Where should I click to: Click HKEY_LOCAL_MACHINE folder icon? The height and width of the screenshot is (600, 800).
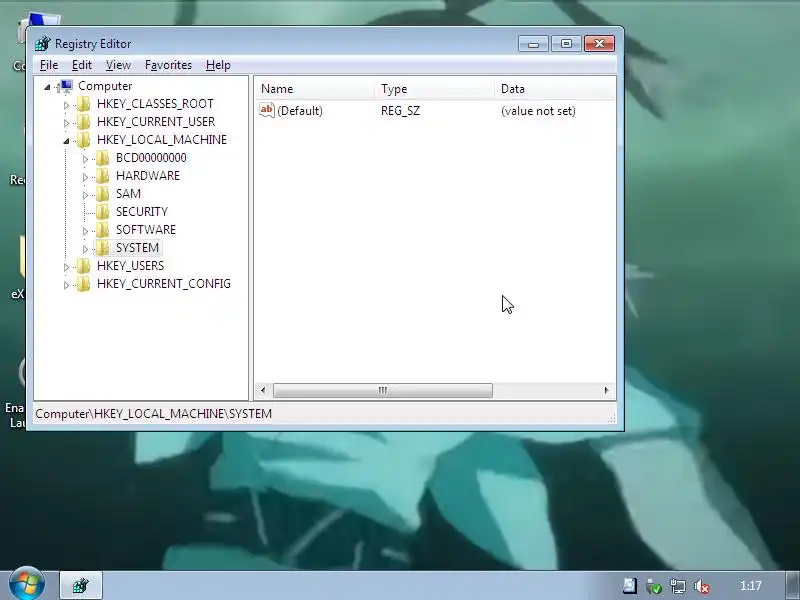pyautogui.click(x=83, y=140)
